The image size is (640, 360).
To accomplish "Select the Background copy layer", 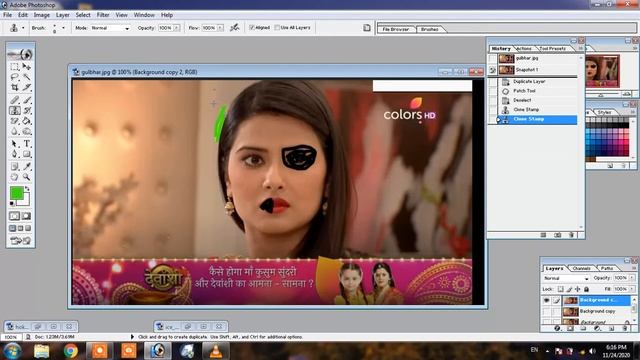I will [598, 311].
